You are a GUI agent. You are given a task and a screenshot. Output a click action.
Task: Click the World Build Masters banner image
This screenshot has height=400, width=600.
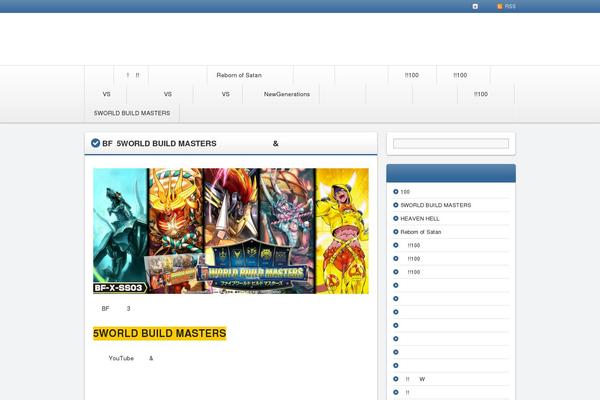pyautogui.click(x=231, y=231)
